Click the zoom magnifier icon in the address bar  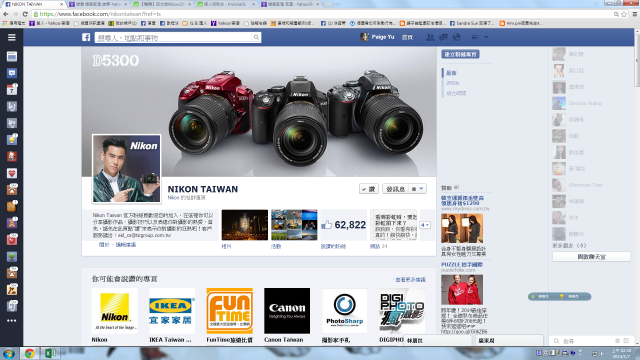coord(616,14)
